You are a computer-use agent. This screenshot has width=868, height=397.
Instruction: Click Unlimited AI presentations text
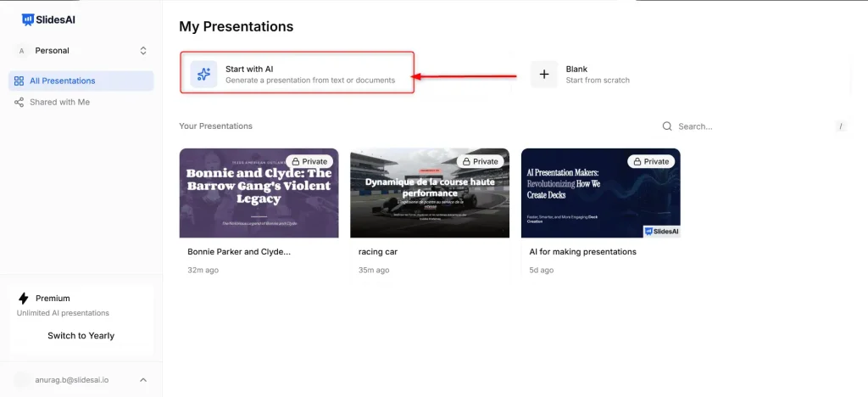click(x=63, y=313)
